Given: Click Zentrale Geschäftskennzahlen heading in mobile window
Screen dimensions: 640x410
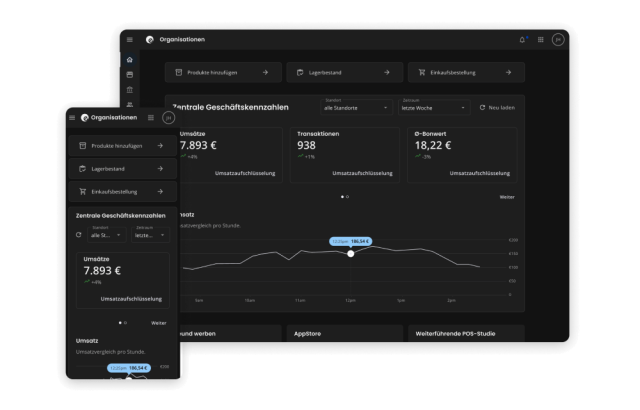Looking at the screenshot, I should 120,215.
